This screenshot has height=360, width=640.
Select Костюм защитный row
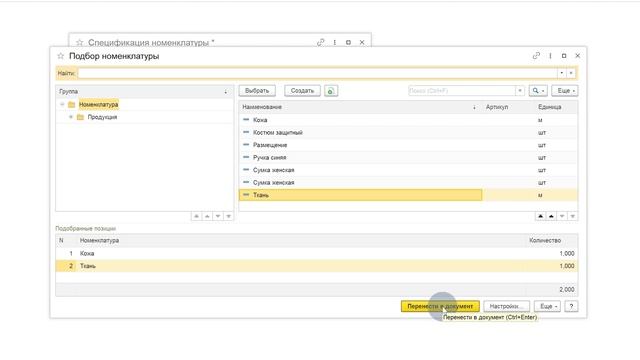click(408, 133)
